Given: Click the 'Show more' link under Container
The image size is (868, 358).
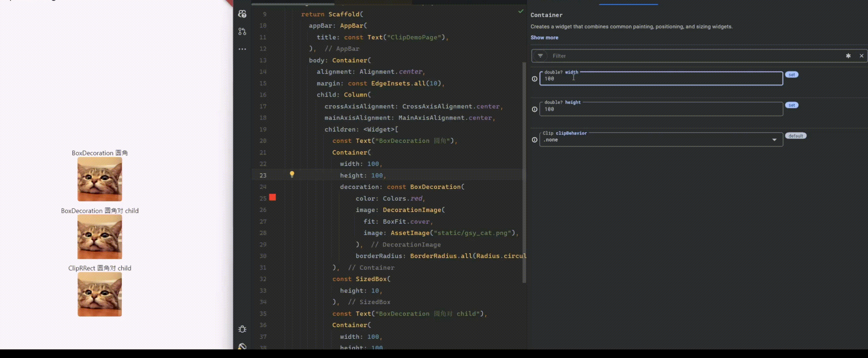Looking at the screenshot, I should (544, 38).
